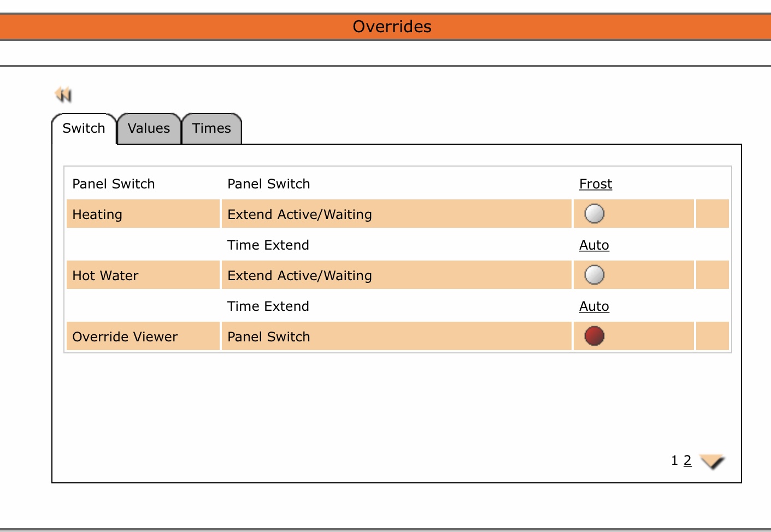
Task: Click the Auto link for Heating Time Extend
Action: 594,245
